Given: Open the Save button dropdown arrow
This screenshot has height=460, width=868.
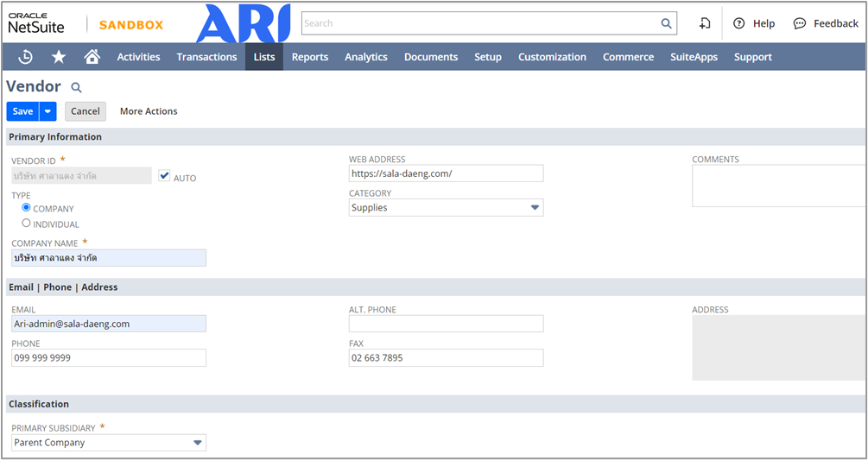Looking at the screenshot, I should tap(48, 111).
